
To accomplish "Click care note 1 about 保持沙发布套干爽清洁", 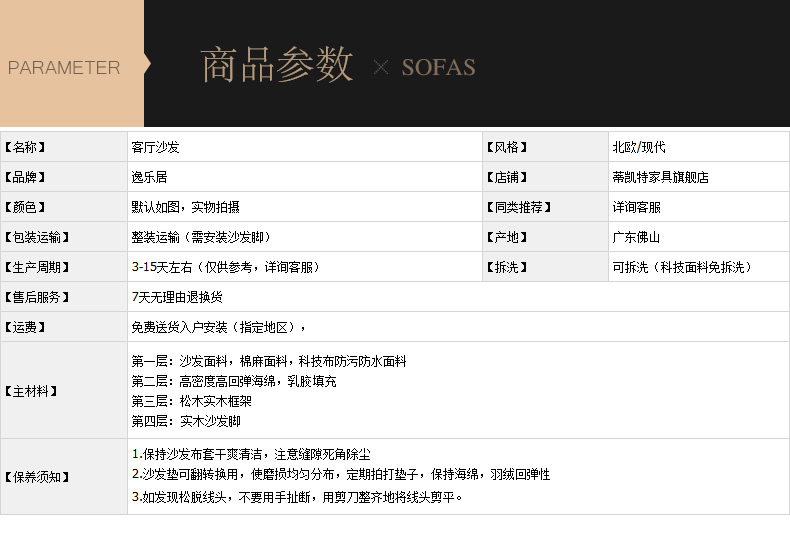I will [251, 454].
